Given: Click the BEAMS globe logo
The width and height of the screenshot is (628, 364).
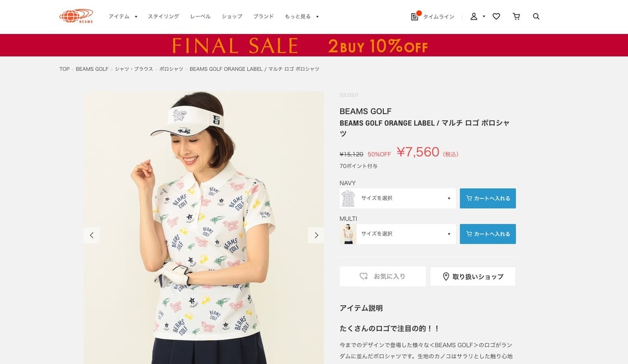Looking at the screenshot, I should coord(76,16).
